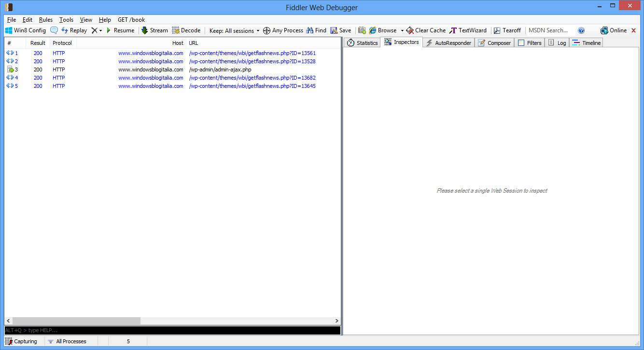Expand the Browse dropdown arrow
644x350 pixels.
(x=402, y=30)
